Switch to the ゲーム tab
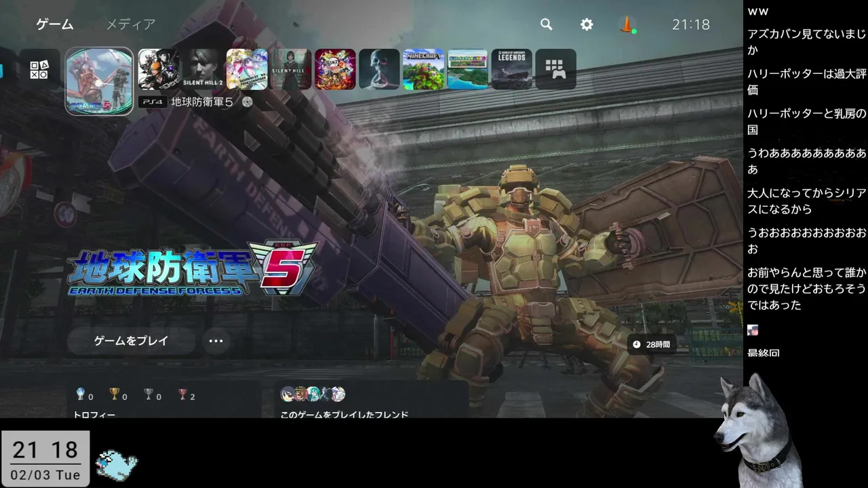The width and height of the screenshot is (868, 488). coord(55,24)
